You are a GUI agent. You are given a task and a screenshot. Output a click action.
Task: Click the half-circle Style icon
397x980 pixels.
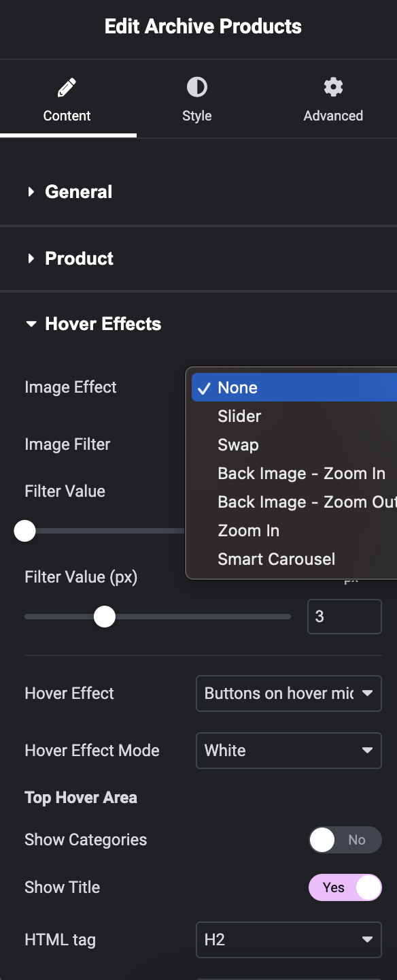[x=197, y=87]
